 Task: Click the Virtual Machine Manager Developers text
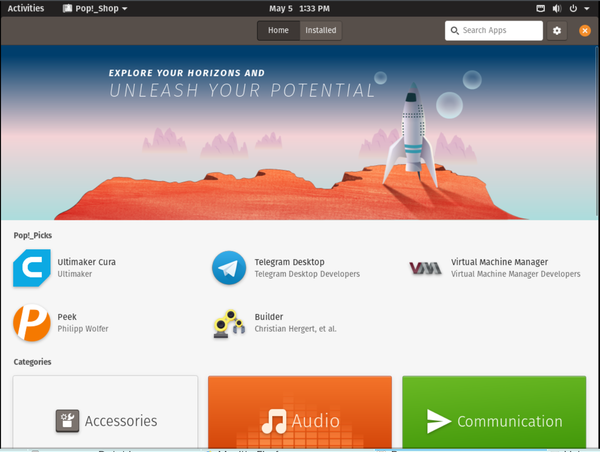(x=515, y=274)
